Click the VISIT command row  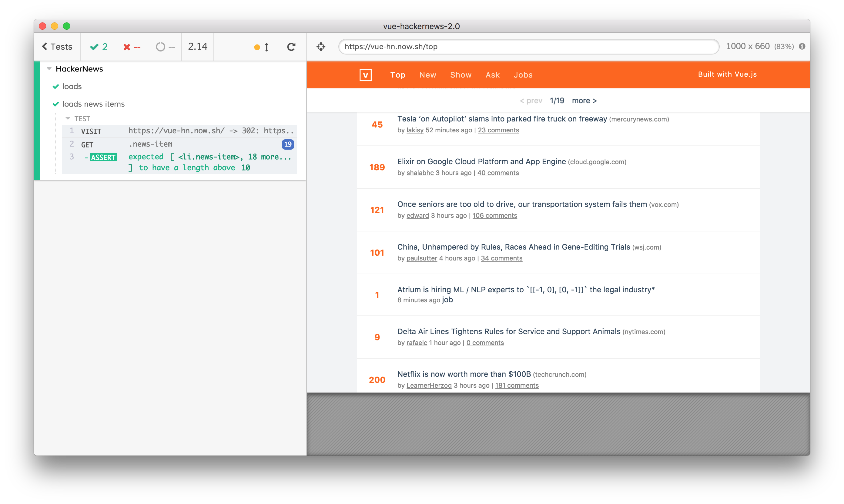pyautogui.click(x=179, y=131)
